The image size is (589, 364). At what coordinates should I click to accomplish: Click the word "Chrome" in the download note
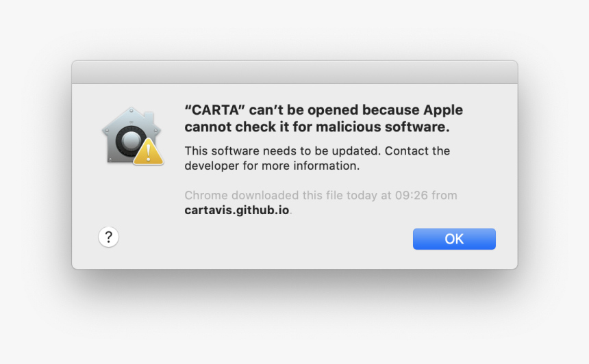click(x=206, y=195)
